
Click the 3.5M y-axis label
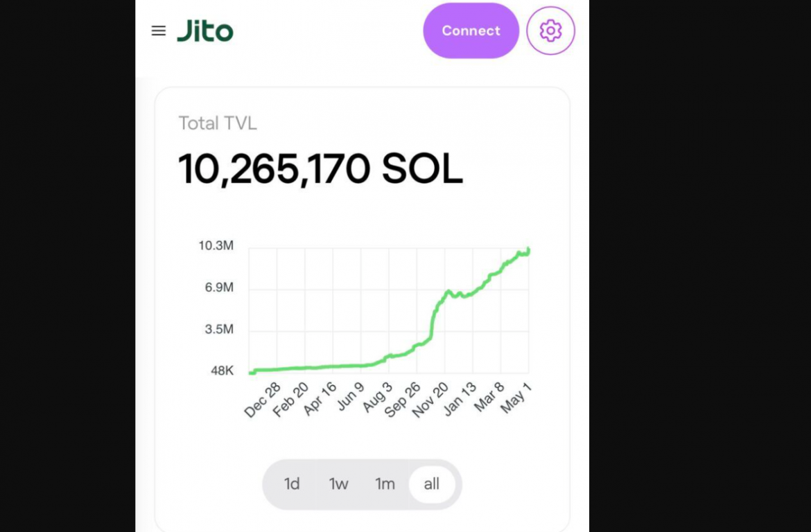pyautogui.click(x=218, y=329)
